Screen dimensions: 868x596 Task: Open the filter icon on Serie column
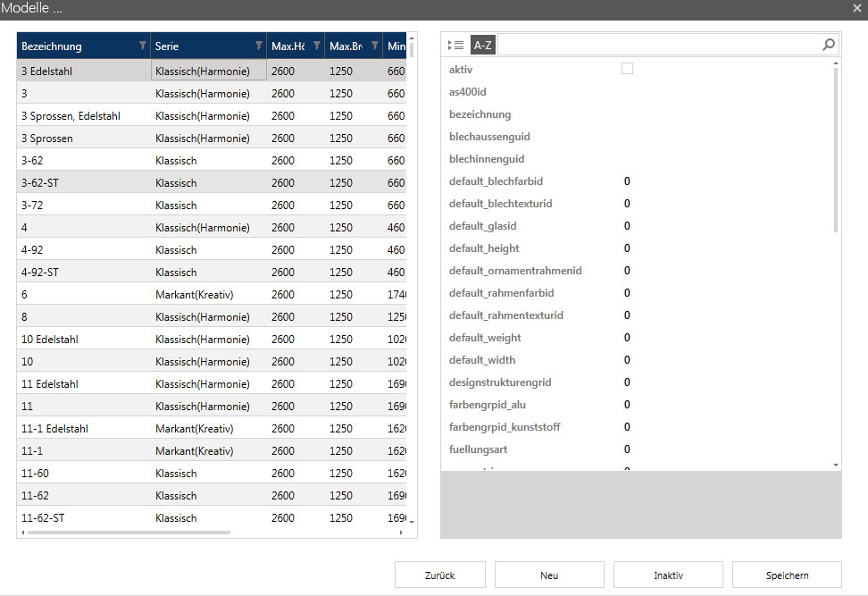tap(258, 46)
